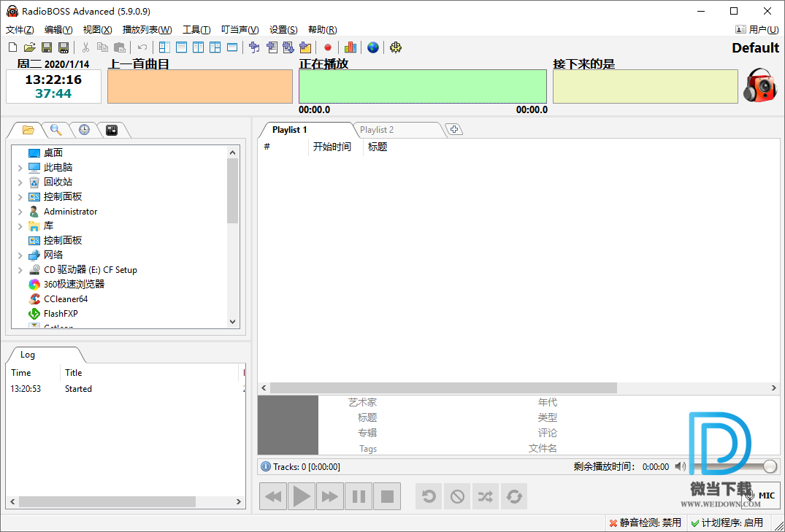Image resolution: width=785 pixels, height=532 pixels.
Task: Click the scissors cut icon
Action: click(85, 47)
